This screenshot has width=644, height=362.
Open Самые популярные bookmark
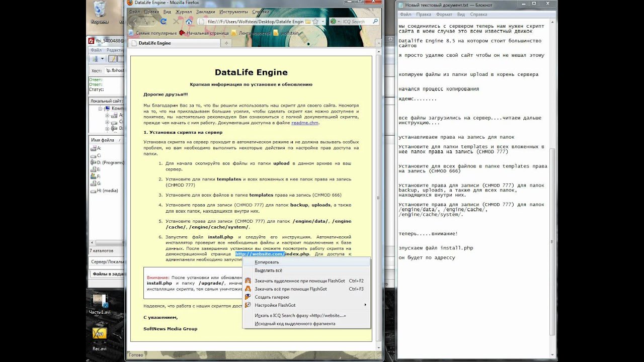coord(152,33)
